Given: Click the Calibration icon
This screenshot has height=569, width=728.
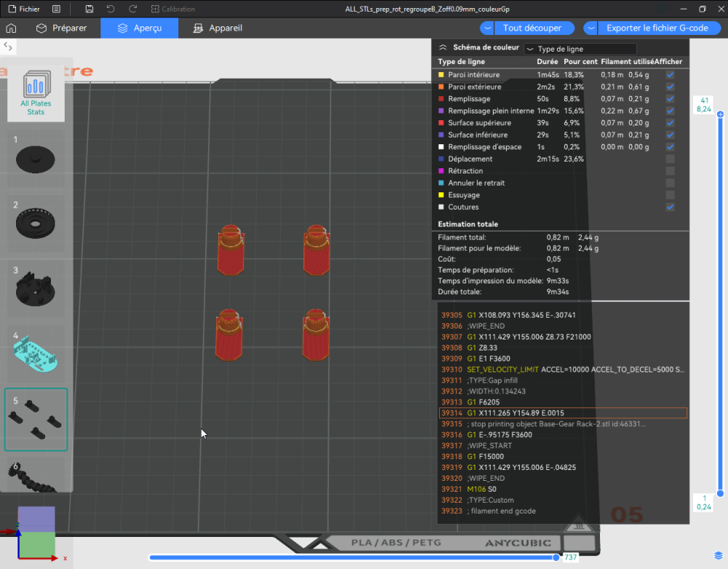Looking at the screenshot, I should click(155, 9).
